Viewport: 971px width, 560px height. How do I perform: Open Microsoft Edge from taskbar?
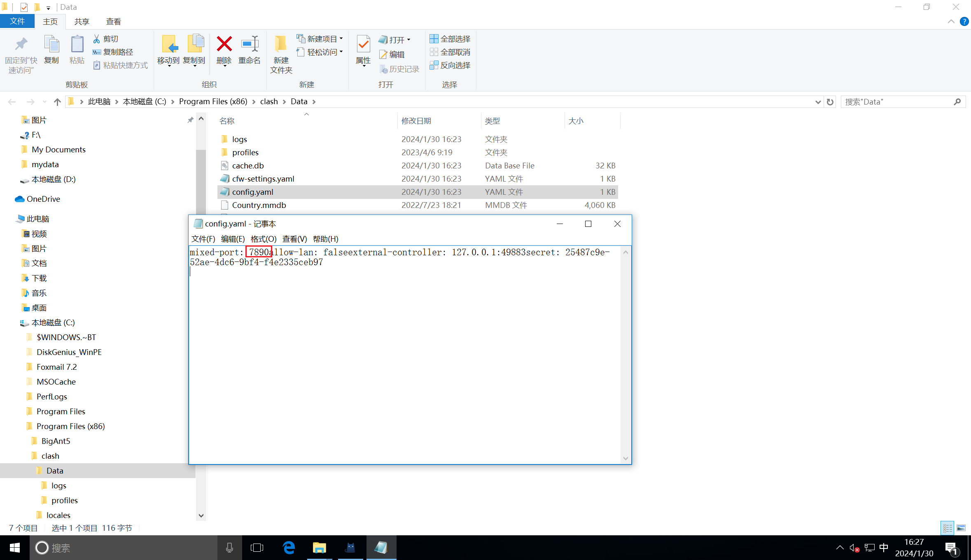point(289,548)
